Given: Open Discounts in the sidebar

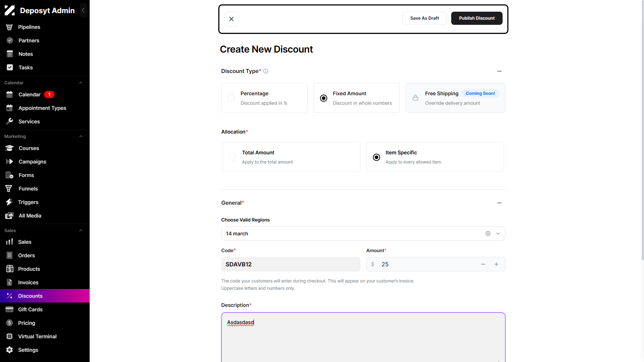Looking at the screenshot, I should [45, 296].
